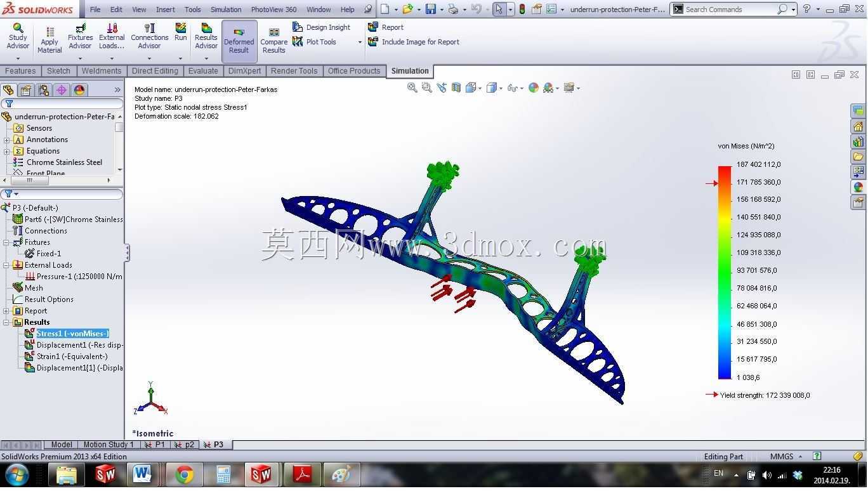The width and height of the screenshot is (868, 491).
Task: Open Plot Tools
Action: point(315,42)
